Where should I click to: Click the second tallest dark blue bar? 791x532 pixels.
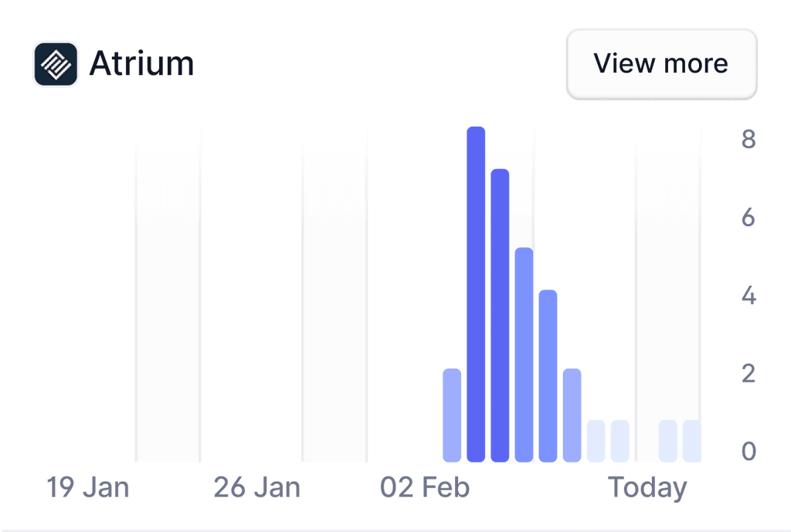(x=500, y=315)
